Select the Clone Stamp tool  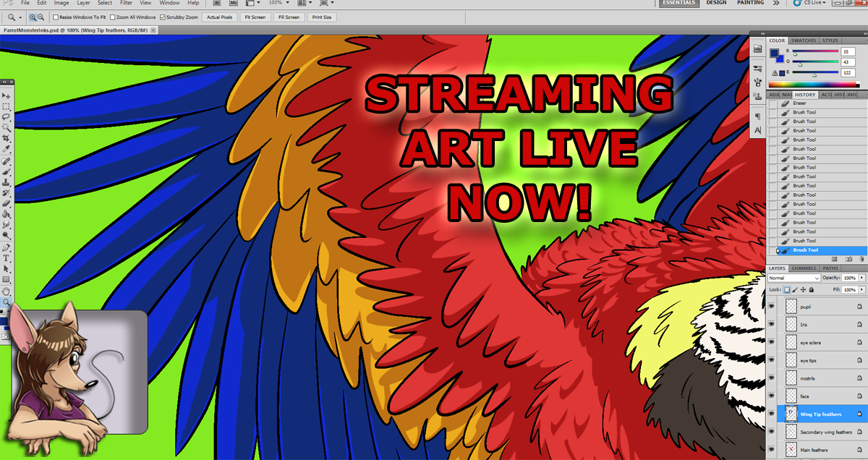coord(7,183)
